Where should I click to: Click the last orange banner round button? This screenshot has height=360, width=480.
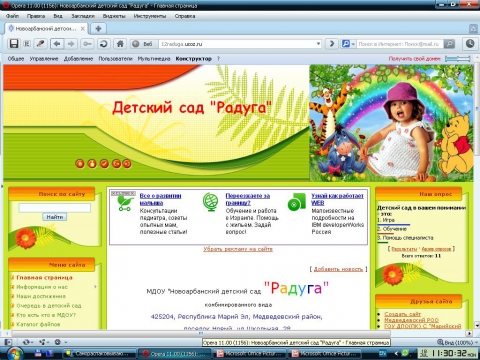(127, 163)
